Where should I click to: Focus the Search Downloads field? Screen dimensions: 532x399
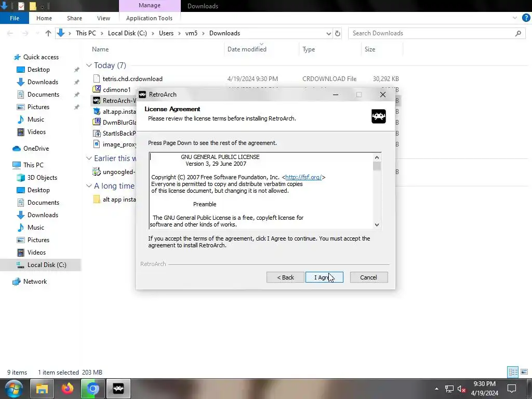click(433, 33)
